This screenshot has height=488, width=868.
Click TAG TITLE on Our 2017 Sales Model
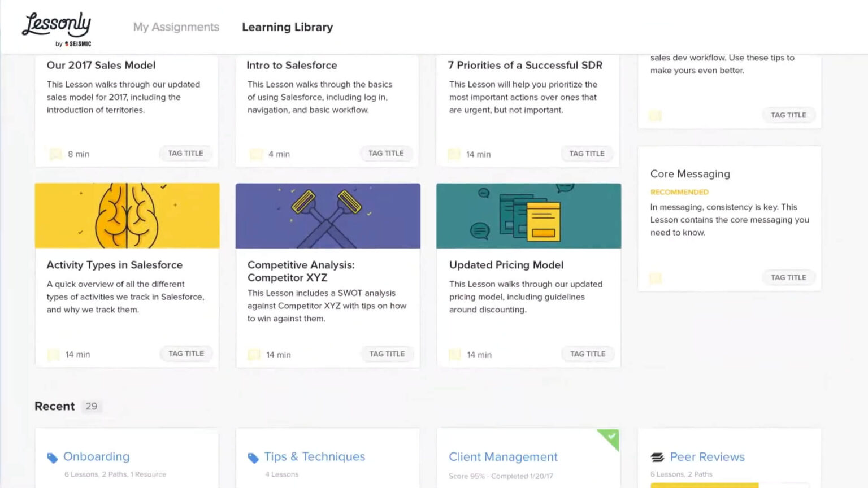pyautogui.click(x=185, y=153)
